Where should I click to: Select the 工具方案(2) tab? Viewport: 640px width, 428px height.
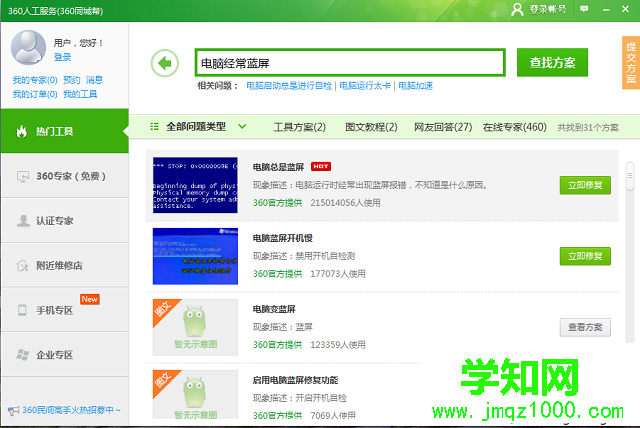pyautogui.click(x=300, y=127)
